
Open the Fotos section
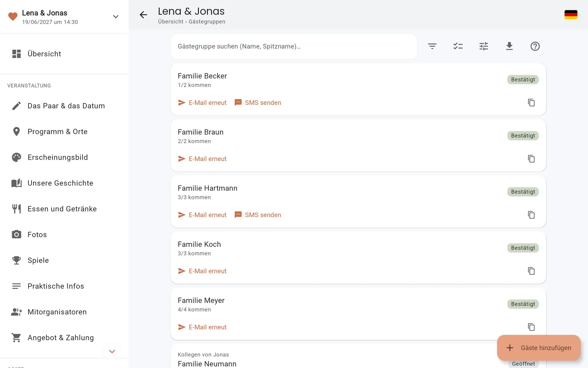64,235
